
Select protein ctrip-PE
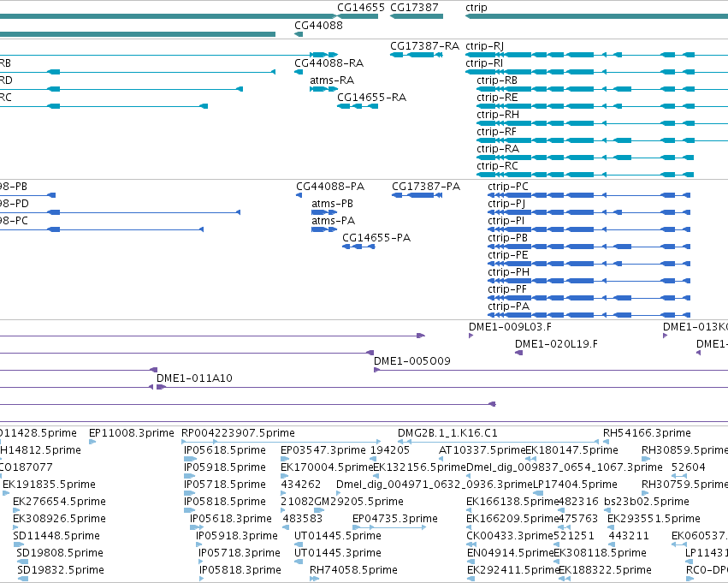point(507,255)
